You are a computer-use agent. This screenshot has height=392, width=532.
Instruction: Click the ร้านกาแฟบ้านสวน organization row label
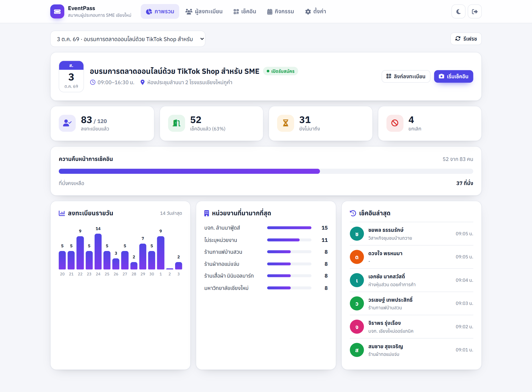click(x=223, y=252)
